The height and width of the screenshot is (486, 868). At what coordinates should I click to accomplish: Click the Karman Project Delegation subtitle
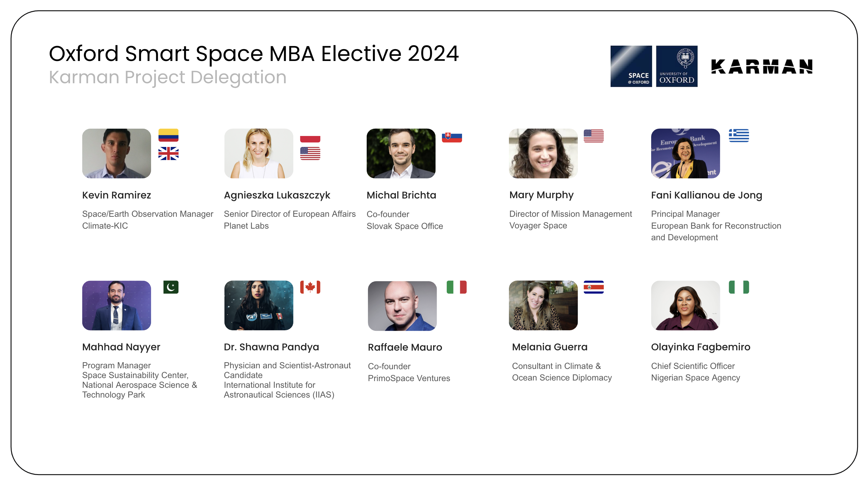pyautogui.click(x=168, y=77)
